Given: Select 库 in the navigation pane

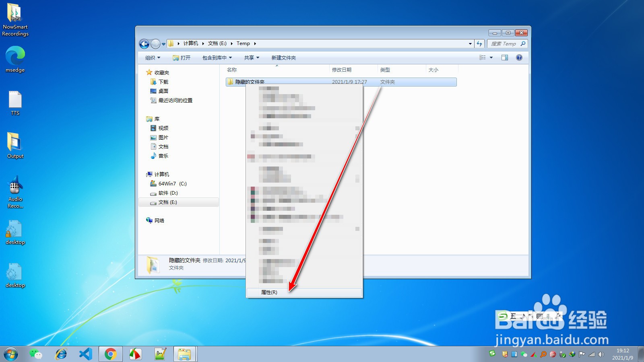Looking at the screenshot, I should coord(153,119).
